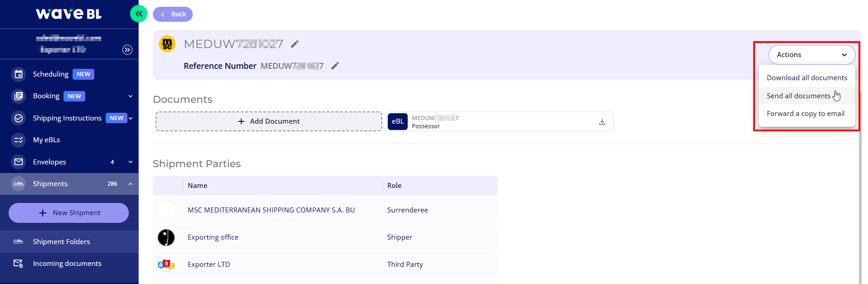Expand the Envelopes menu chevron

click(x=131, y=162)
